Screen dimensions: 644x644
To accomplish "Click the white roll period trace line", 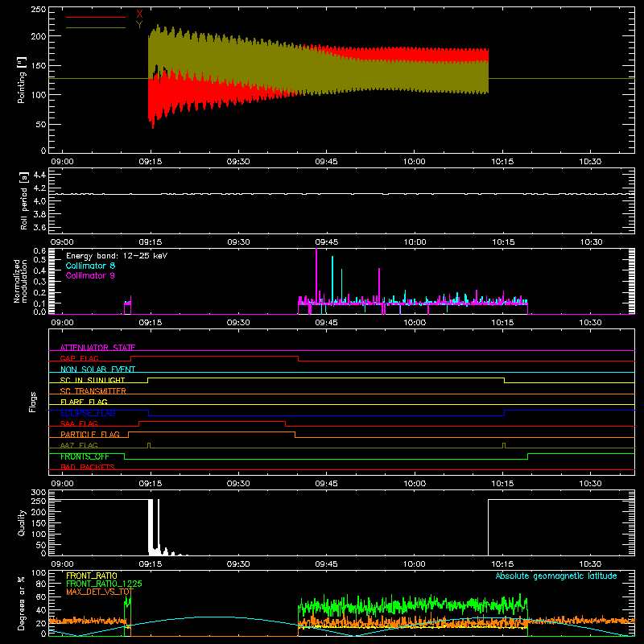I will 341,194.
